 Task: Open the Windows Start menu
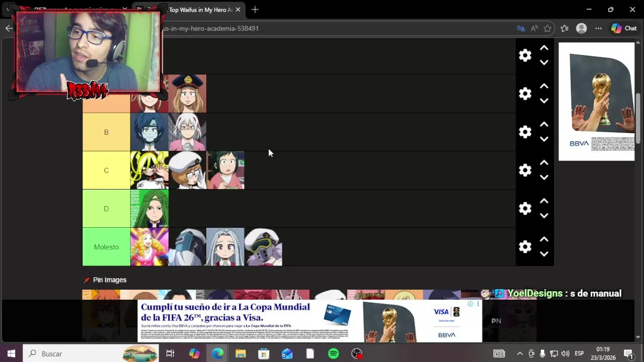[x=11, y=353]
